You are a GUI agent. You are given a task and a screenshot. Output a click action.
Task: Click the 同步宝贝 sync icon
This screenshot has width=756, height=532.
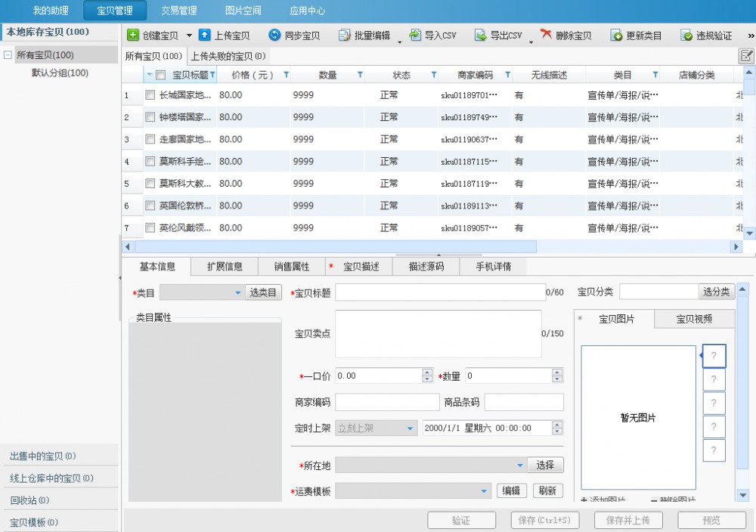[x=275, y=36]
